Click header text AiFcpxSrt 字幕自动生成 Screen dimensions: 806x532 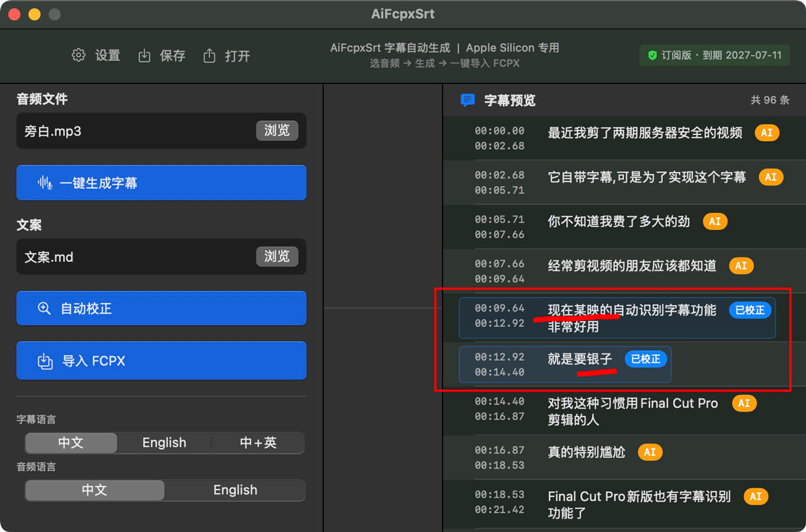tap(390, 48)
